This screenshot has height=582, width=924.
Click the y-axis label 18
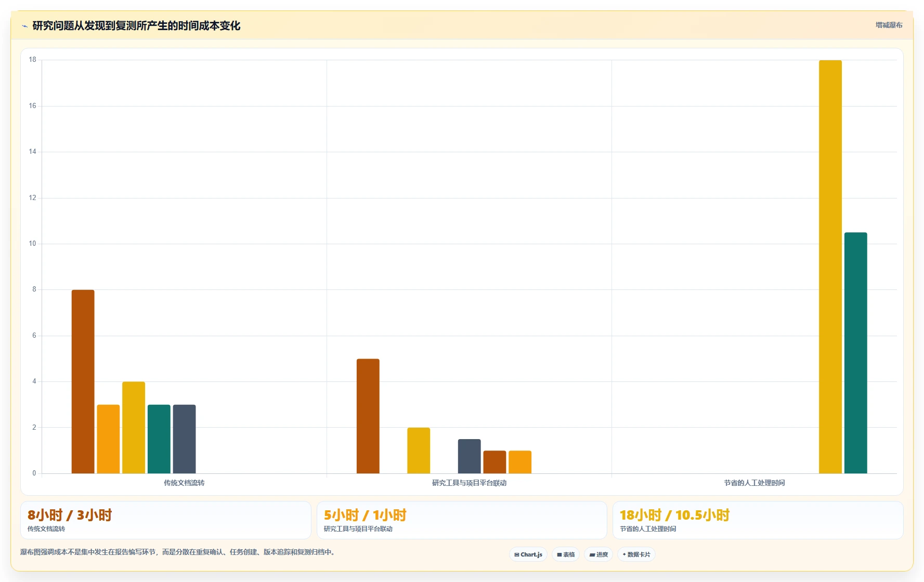(x=33, y=60)
